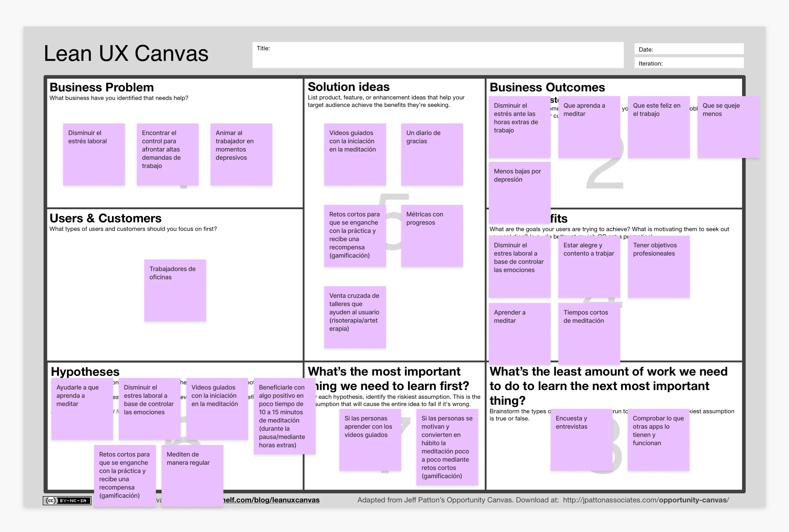789x532 pixels.
Task: Select the 'Trabajadores de oficinas' sticky note
Action: tap(175, 290)
